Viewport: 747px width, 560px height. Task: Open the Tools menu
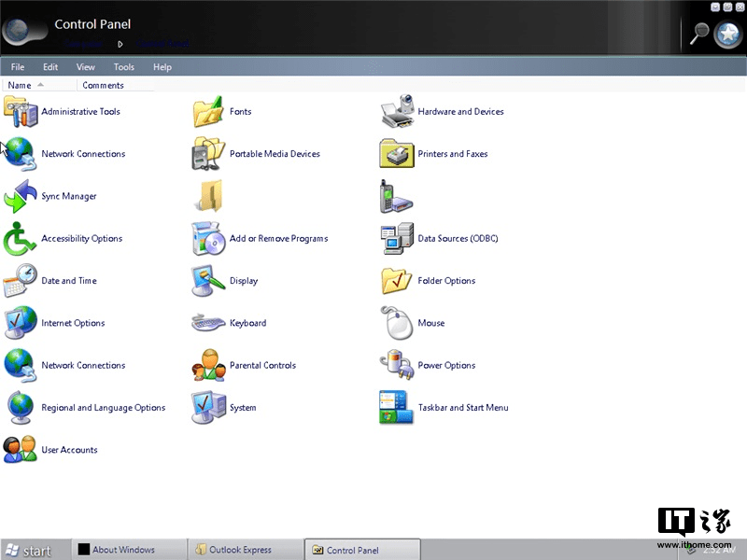[x=123, y=66]
